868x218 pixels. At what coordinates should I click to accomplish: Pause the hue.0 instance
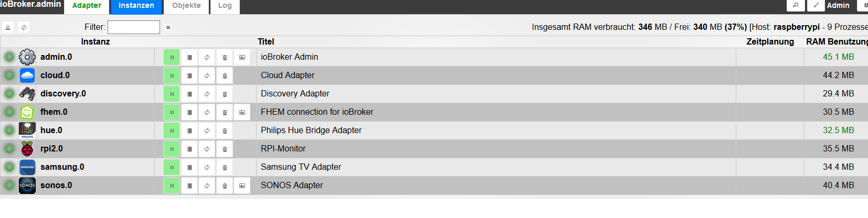click(172, 130)
